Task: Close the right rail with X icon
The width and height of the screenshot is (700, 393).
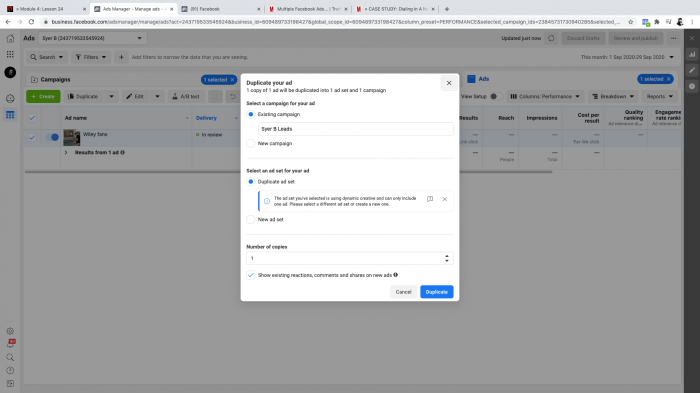Action: tap(692, 38)
